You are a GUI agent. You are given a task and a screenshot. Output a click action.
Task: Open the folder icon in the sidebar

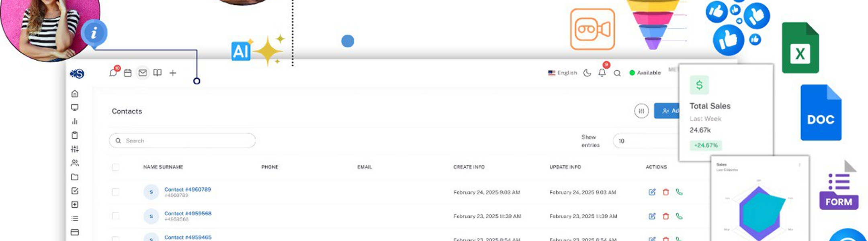tap(75, 177)
